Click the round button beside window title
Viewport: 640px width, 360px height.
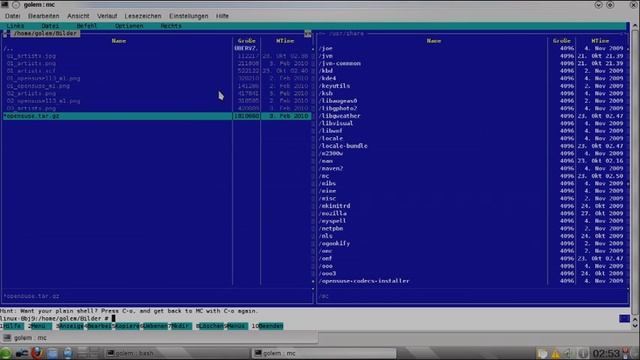16,5
